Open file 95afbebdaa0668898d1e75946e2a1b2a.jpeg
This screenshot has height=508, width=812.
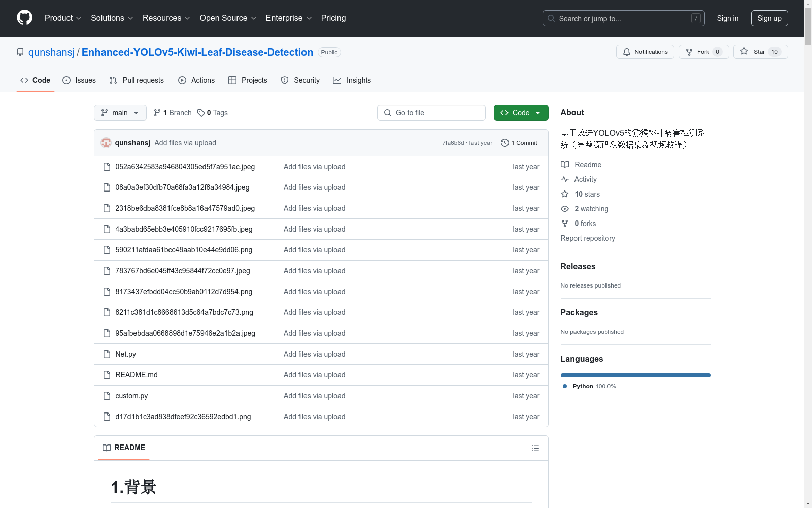click(x=185, y=333)
